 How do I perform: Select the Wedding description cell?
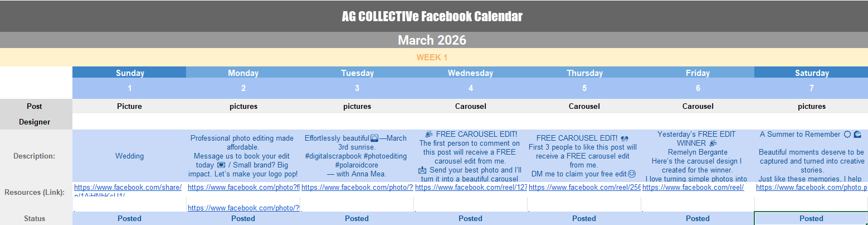(x=130, y=156)
